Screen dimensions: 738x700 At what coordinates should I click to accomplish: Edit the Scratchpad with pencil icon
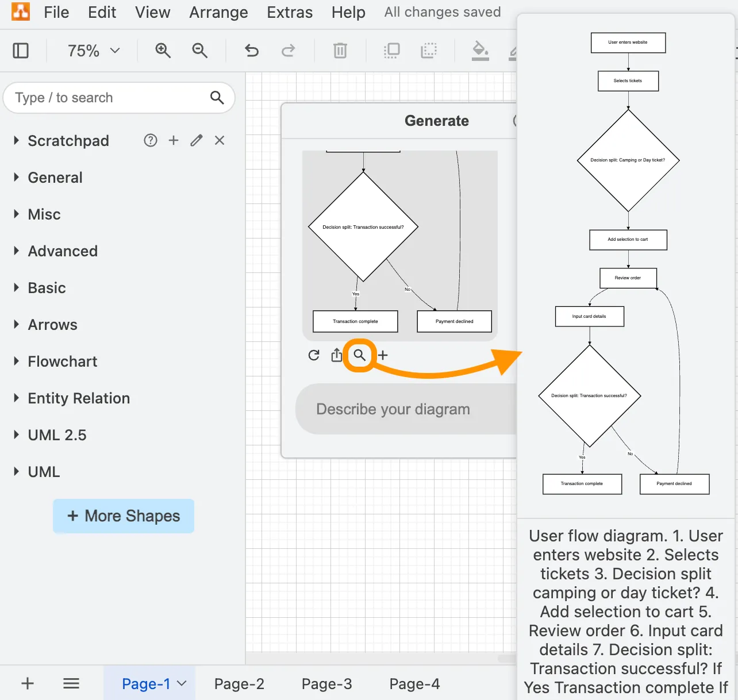click(x=197, y=140)
